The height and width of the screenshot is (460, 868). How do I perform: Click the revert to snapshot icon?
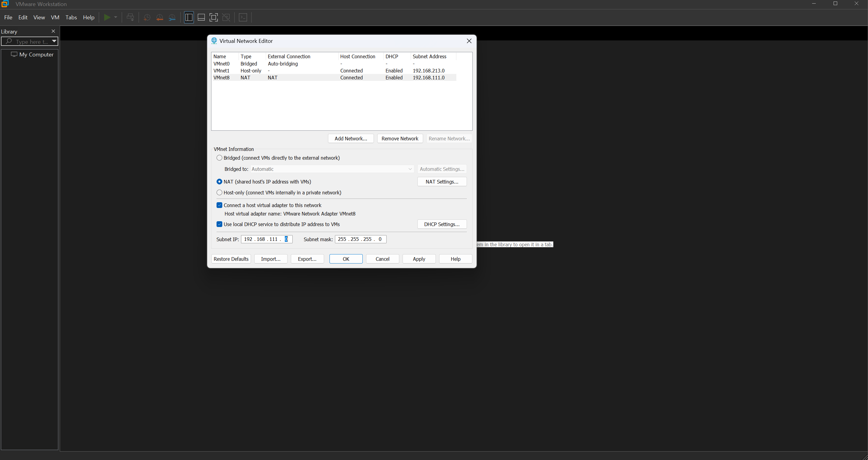click(x=160, y=18)
